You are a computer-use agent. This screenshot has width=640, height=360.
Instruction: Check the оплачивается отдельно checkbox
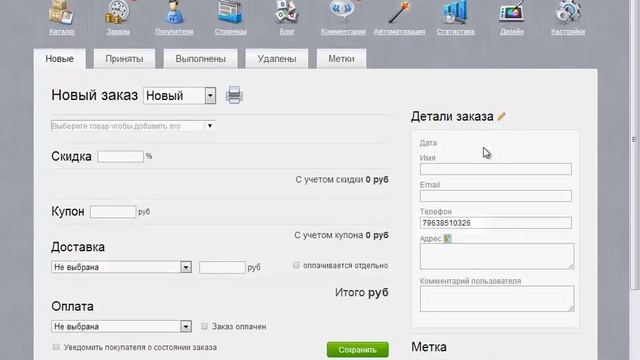tap(296, 265)
